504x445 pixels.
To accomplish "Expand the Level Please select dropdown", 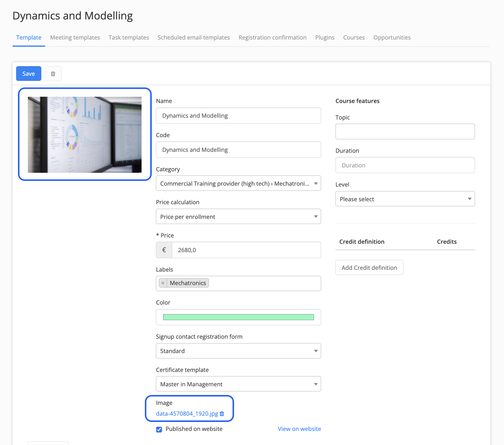I will tap(405, 199).
